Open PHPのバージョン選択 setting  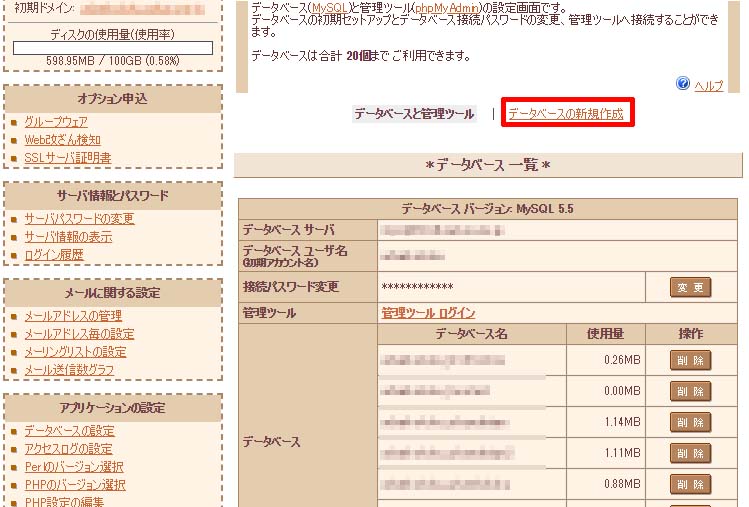tap(75, 485)
